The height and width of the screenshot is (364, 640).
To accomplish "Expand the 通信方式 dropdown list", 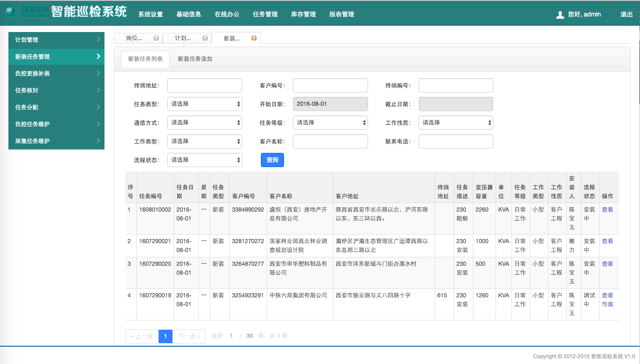I will click(204, 123).
